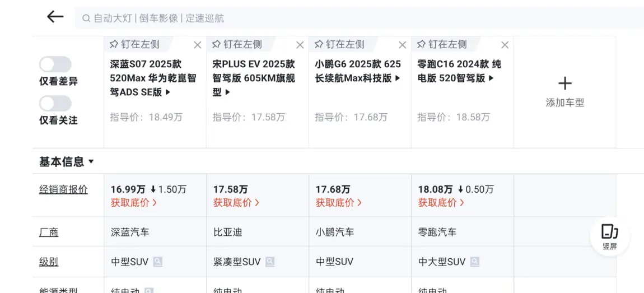Screen dimensions: 644x293
Task: Enable the 仅看关注 switch
Action: pos(55,104)
